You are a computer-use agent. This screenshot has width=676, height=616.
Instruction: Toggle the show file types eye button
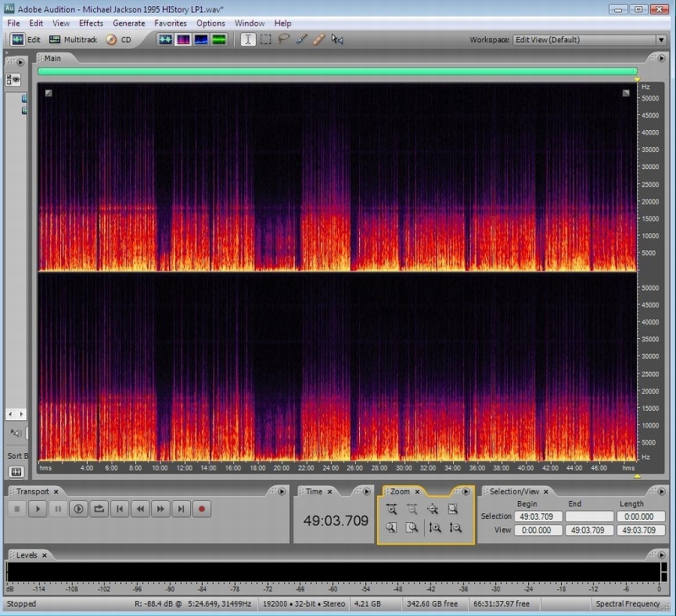point(14,79)
